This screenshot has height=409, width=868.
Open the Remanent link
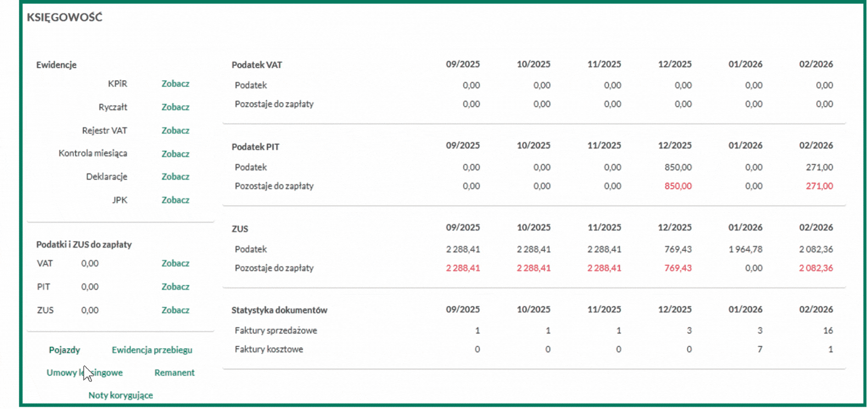click(x=175, y=372)
